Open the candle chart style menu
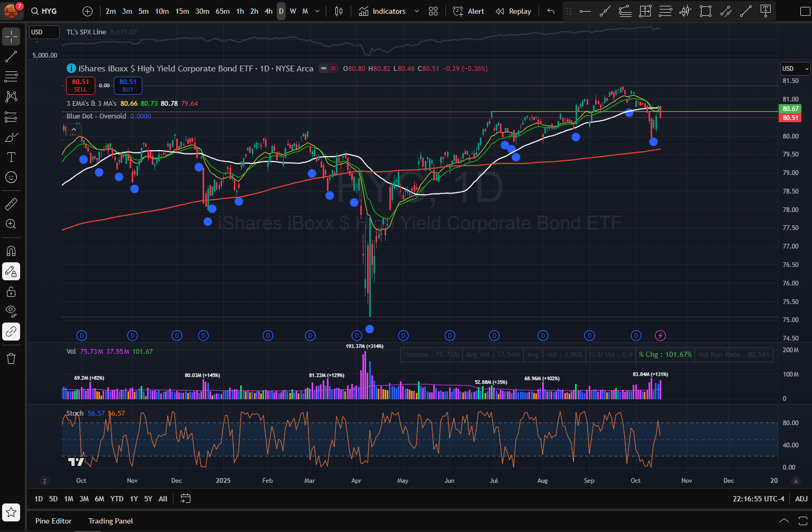Image resolution: width=812 pixels, height=532 pixels. tap(339, 11)
